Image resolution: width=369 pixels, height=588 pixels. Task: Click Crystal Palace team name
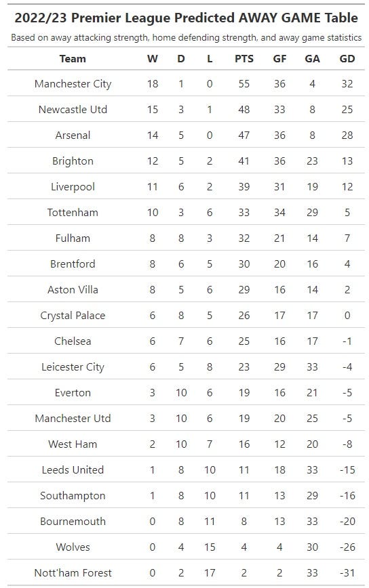click(73, 316)
